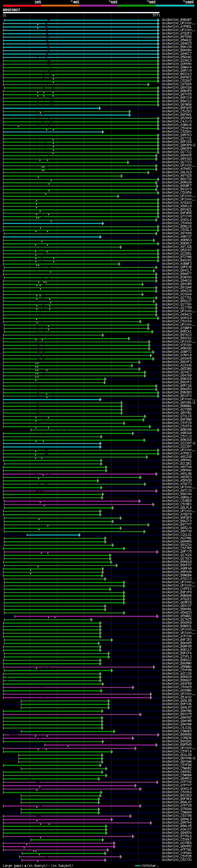Click the purple alignment bar for UniRef100_A9SLM6
The image size is (197, 868).
80,474
